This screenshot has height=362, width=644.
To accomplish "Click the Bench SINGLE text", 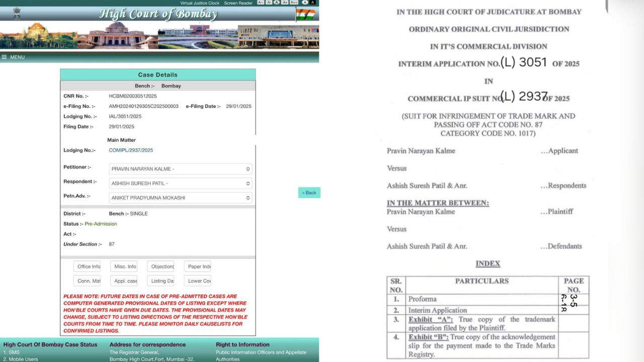I will point(139,214).
